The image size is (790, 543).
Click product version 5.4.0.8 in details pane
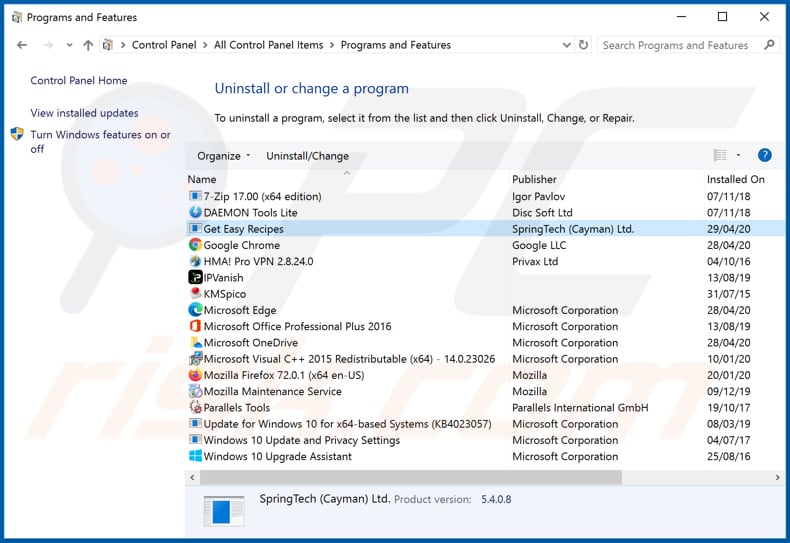[496, 499]
